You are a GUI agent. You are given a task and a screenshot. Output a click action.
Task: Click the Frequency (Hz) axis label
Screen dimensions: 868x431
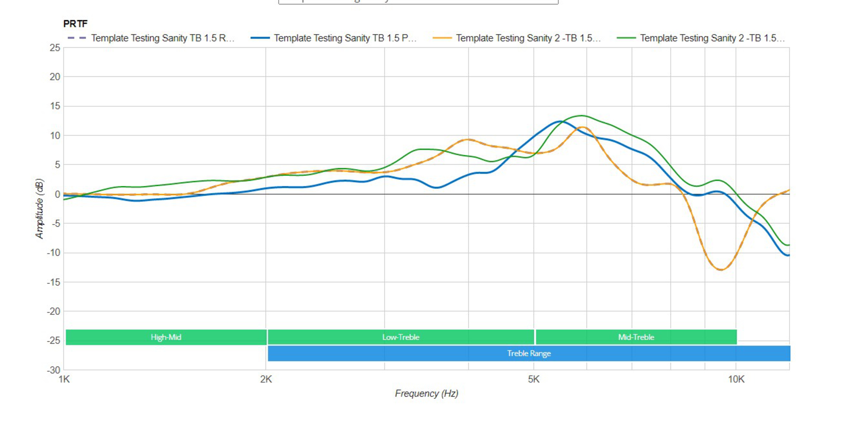point(426,393)
